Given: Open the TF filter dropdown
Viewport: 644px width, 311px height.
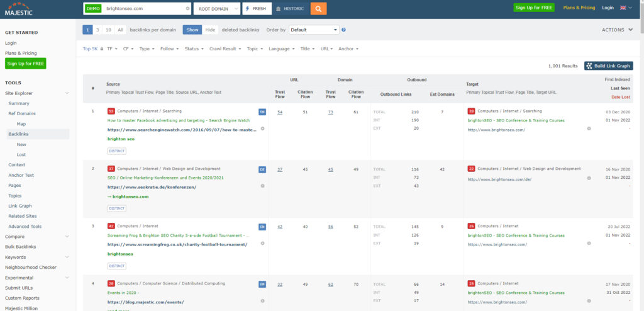Looking at the screenshot, I should [x=112, y=48].
